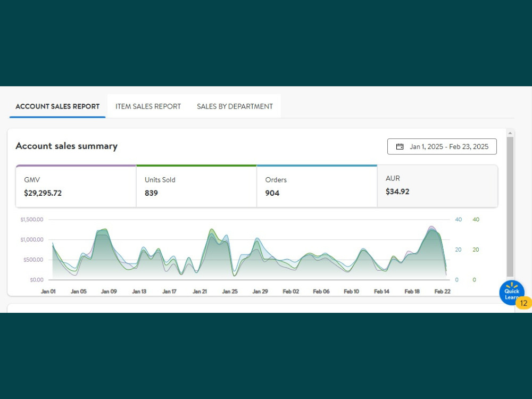Click the 904 orders value
The image size is (532, 399).
[272, 193]
